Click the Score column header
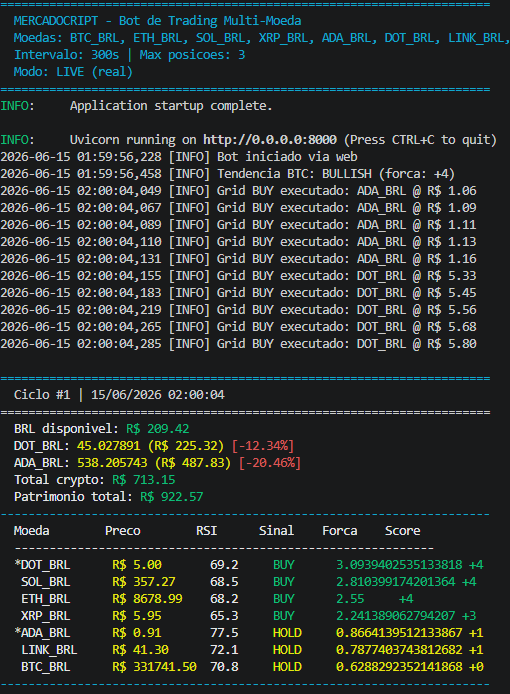 click(402, 531)
